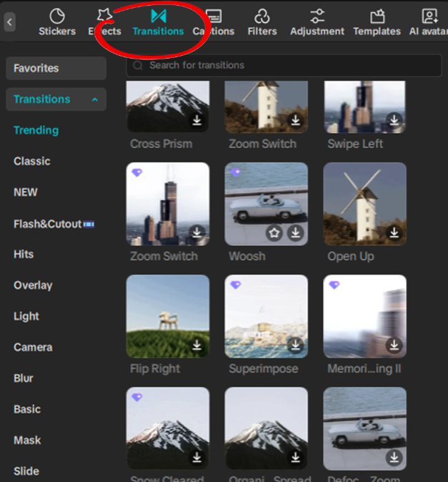Open the AI avatar tab
448x482 pixels.
pyautogui.click(x=429, y=22)
